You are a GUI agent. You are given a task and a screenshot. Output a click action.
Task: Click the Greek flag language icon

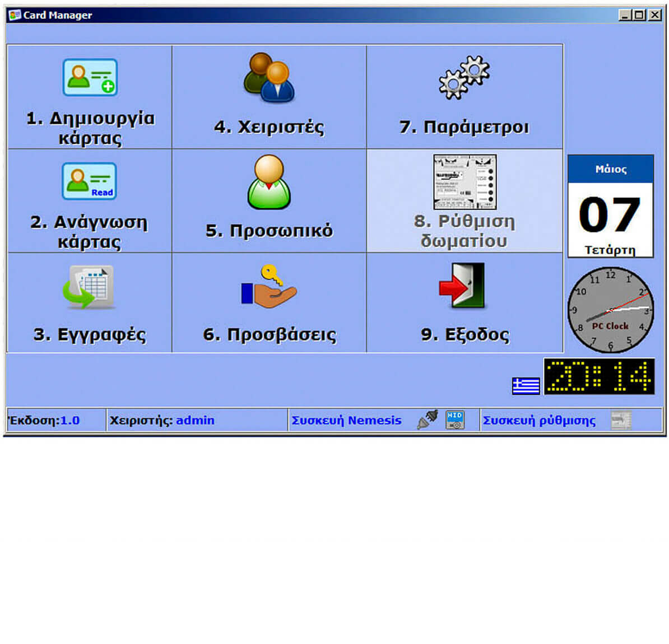tap(526, 386)
